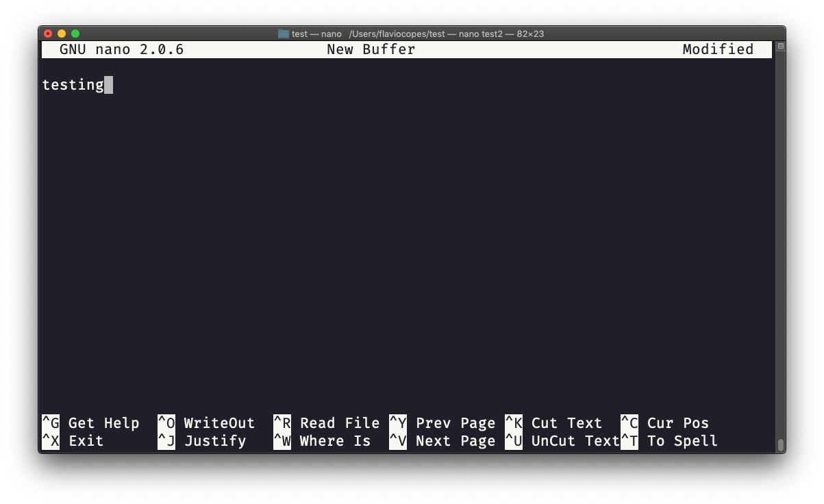Viewport: 824px width, 504px height.
Task: Click the split pane icon above scrollbar
Action: pos(780,47)
